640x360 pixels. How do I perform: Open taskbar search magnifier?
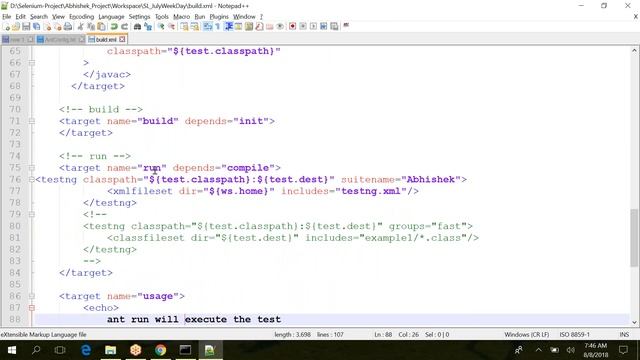36,350
